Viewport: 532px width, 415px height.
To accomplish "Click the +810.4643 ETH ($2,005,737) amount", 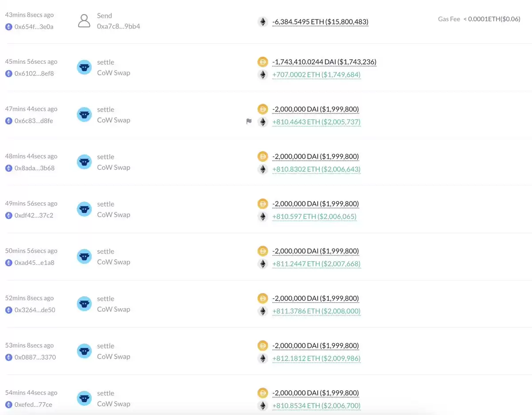I will click(317, 122).
